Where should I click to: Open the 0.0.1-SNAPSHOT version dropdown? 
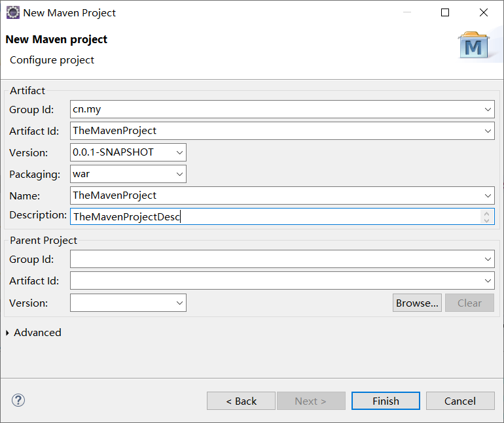179,152
